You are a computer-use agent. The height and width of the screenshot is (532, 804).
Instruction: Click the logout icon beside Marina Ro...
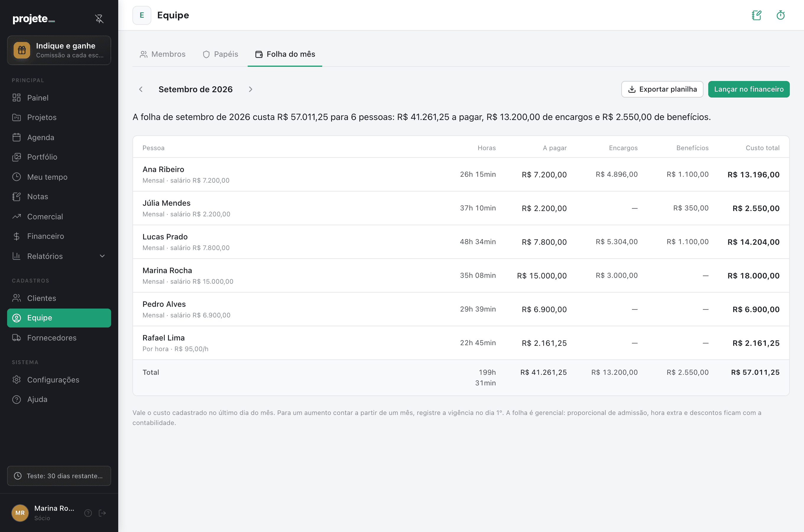click(x=102, y=513)
